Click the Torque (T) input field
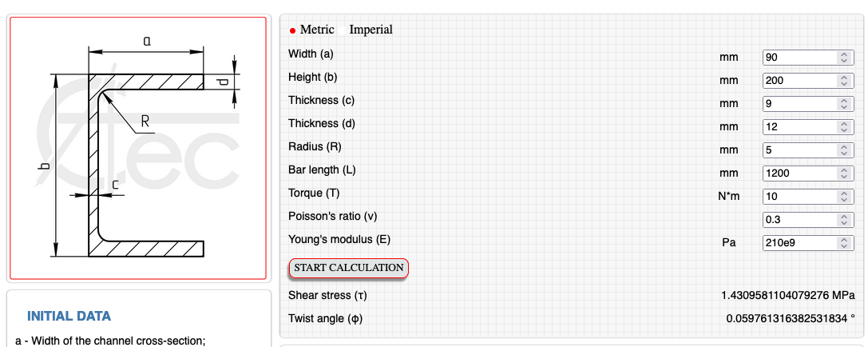This screenshot has width=868, height=347. [x=799, y=197]
